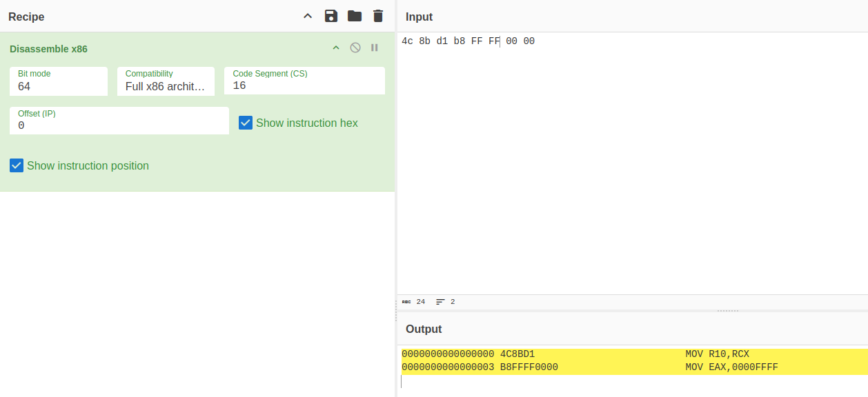This screenshot has height=397, width=868.
Task: Clear the recipe with the trash icon
Action: [378, 16]
